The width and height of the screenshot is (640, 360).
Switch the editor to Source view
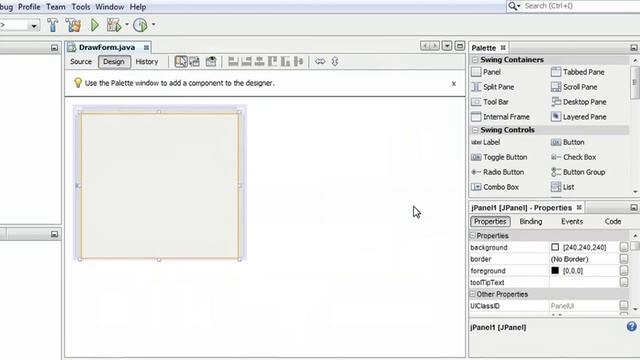(x=81, y=62)
